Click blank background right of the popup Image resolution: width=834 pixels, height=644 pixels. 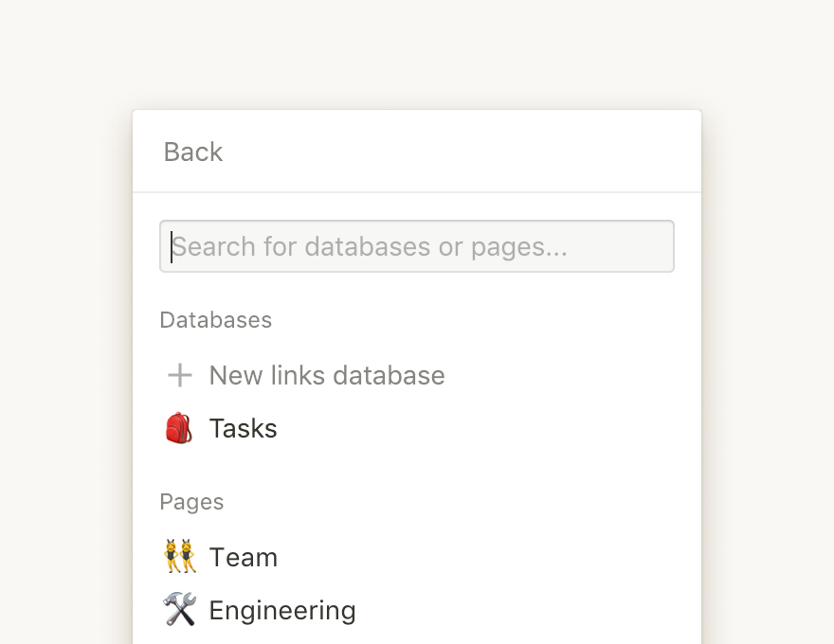tap(770, 372)
